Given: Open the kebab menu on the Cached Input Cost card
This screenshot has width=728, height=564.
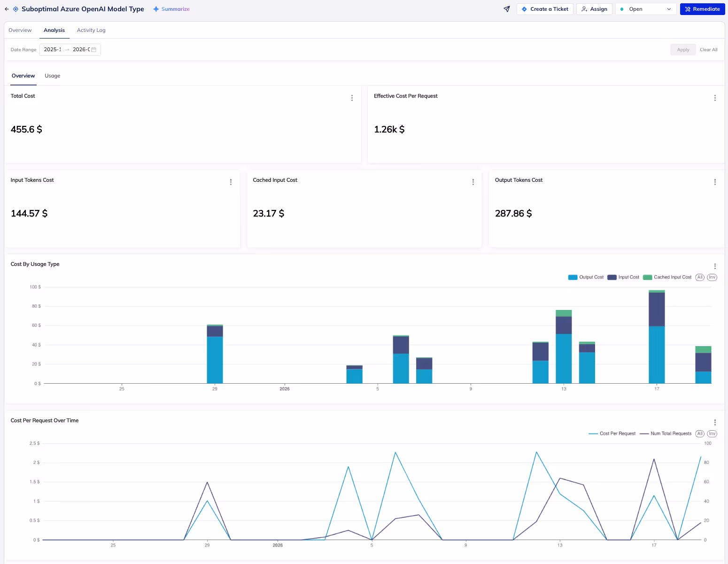Looking at the screenshot, I should 473,182.
